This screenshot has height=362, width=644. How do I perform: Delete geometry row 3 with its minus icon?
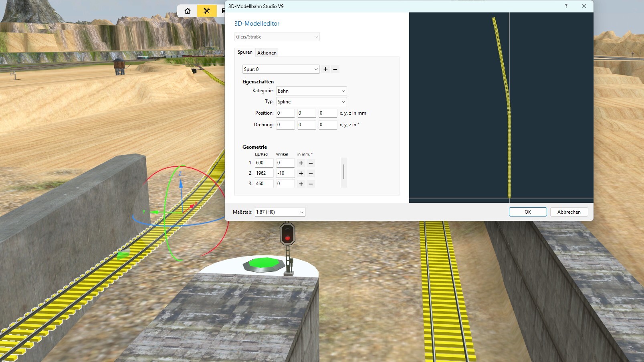coord(311,184)
